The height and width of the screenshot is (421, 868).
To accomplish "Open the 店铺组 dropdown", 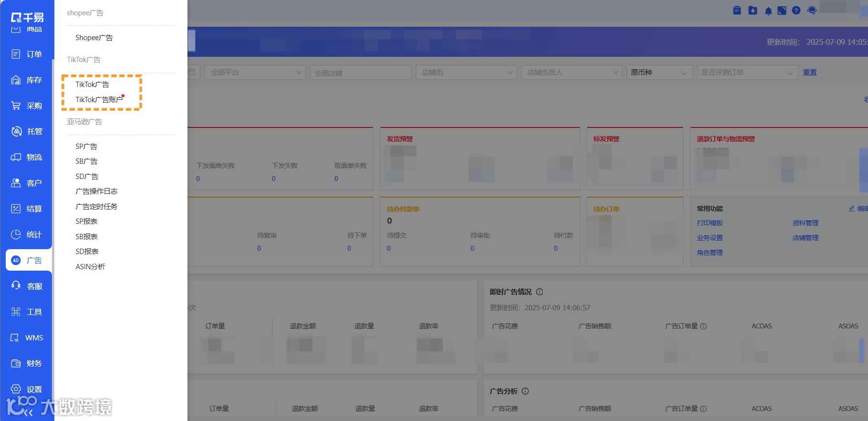I will [x=466, y=73].
